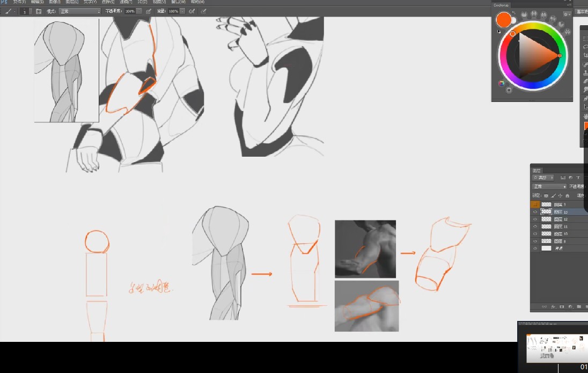
Task: Select the 图层 12 layer name
Action: click(561, 219)
